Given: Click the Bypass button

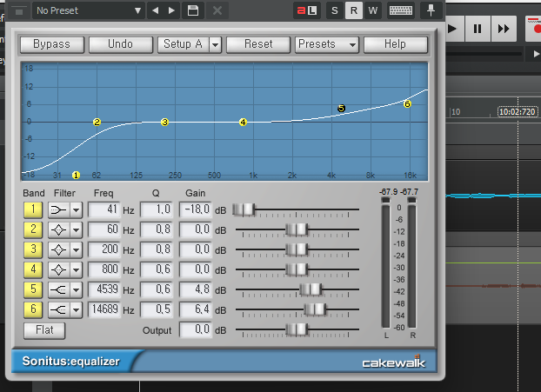Looking at the screenshot, I should tap(52, 44).
